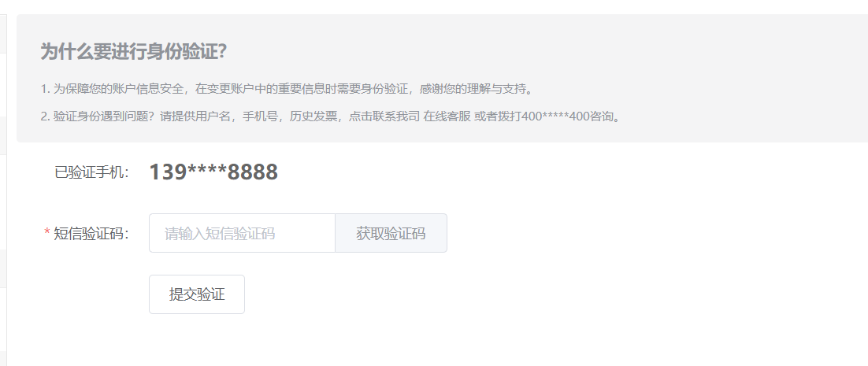The image size is (868, 366).
Task: Click the 手机号 text in second tip
Action: tap(259, 117)
